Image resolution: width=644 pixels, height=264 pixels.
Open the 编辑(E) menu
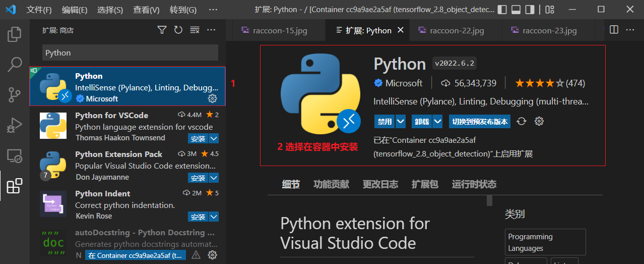point(75,10)
